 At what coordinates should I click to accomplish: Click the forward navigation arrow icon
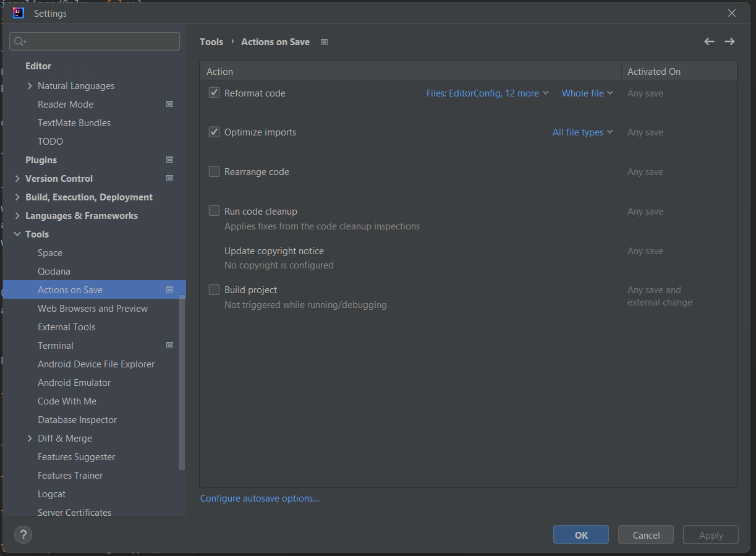[x=729, y=41]
